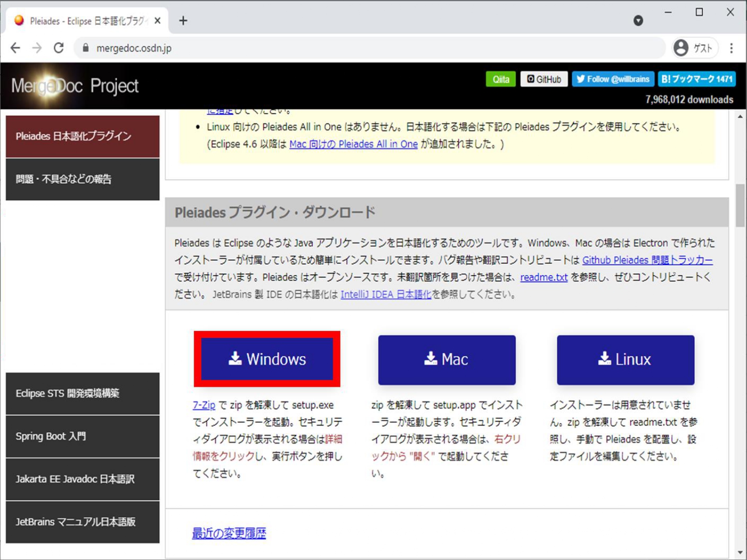
Task: Click the ゲスト guest profile icon
Action: click(681, 48)
